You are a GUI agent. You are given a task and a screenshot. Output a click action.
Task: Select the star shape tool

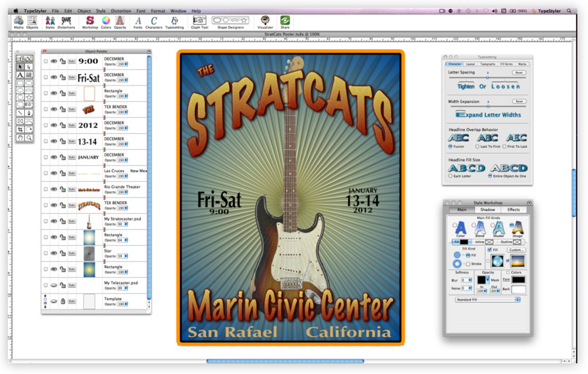[x=28, y=97]
